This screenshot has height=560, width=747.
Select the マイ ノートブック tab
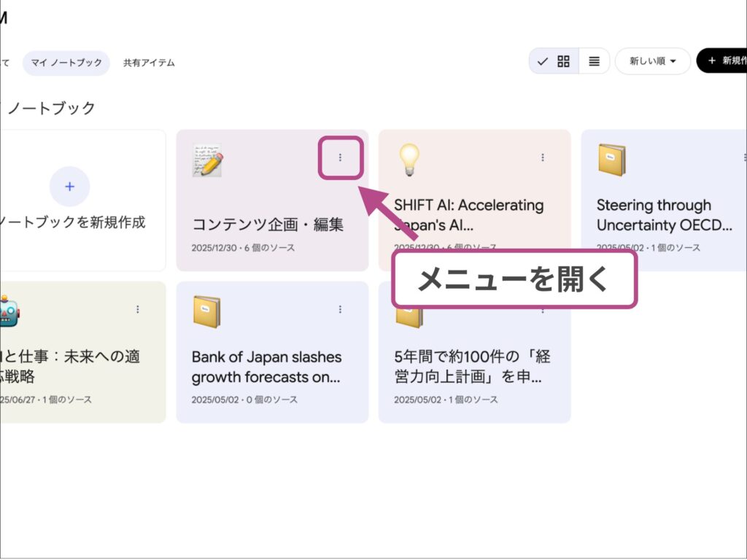tap(66, 63)
